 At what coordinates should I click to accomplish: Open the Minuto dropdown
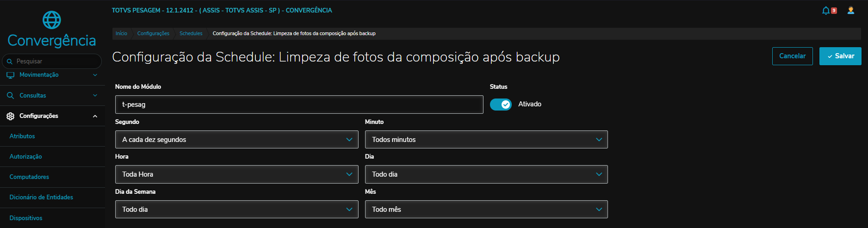click(x=486, y=140)
